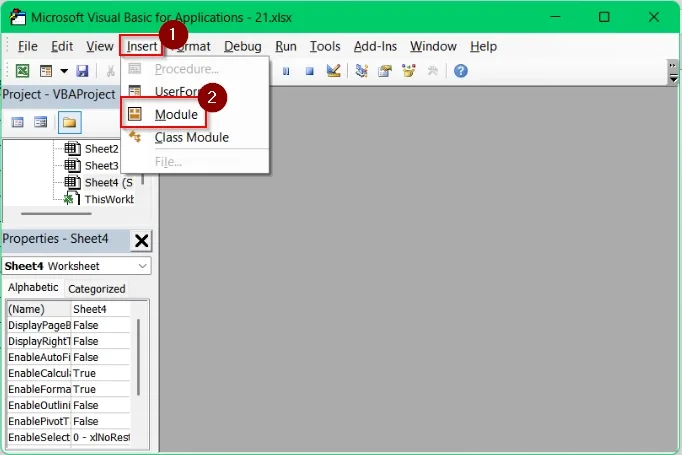This screenshot has width=682, height=455.
Task: Click the Project pane horizontal scrollbar
Action: 56,214
